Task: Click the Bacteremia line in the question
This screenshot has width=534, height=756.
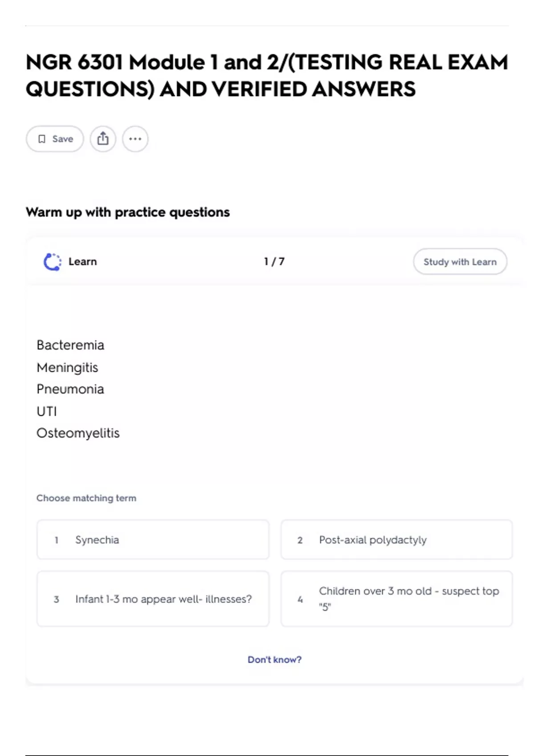Action: (x=70, y=345)
